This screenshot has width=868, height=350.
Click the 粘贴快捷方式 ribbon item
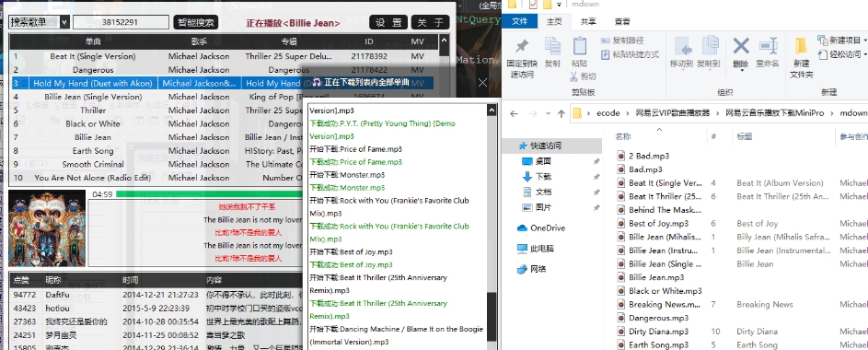tap(630, 54)
